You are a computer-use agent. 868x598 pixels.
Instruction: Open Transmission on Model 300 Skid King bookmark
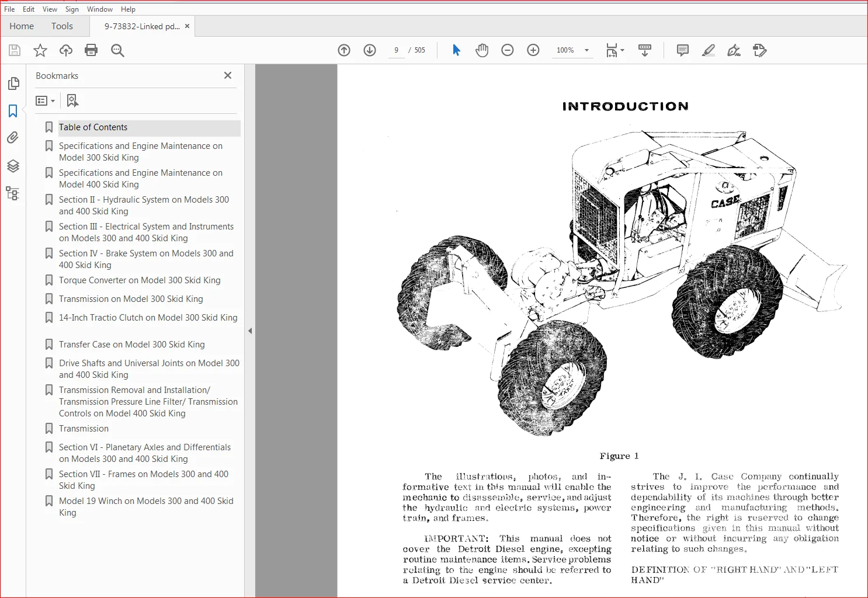click(131, 299)
